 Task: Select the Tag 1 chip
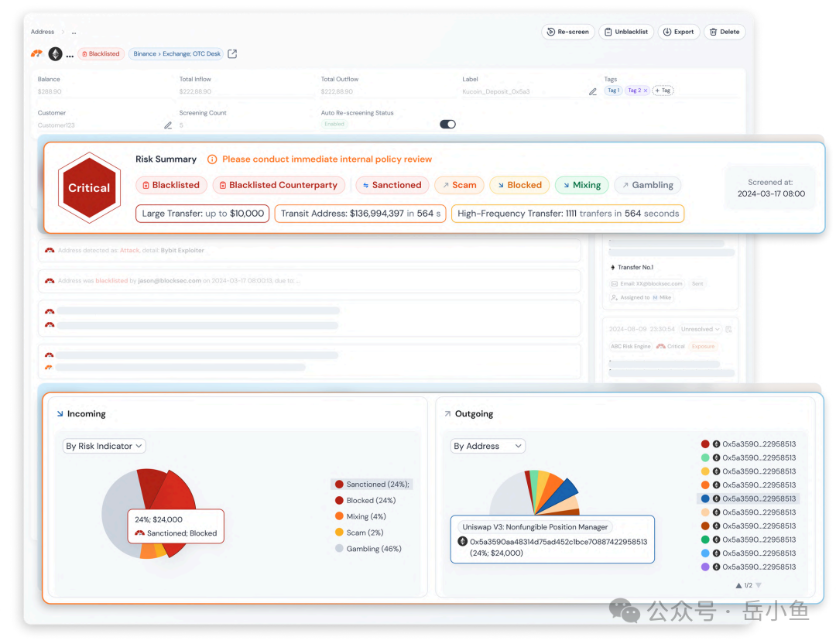[613, 91]
